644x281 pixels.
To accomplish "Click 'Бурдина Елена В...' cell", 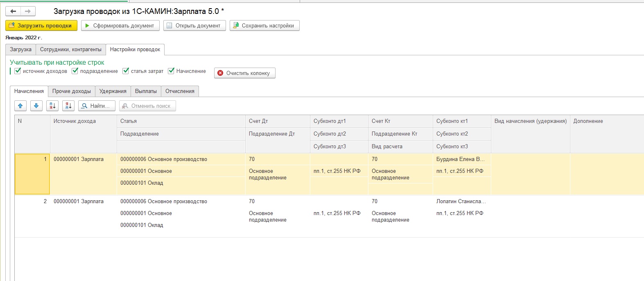I will coord(462,159).
